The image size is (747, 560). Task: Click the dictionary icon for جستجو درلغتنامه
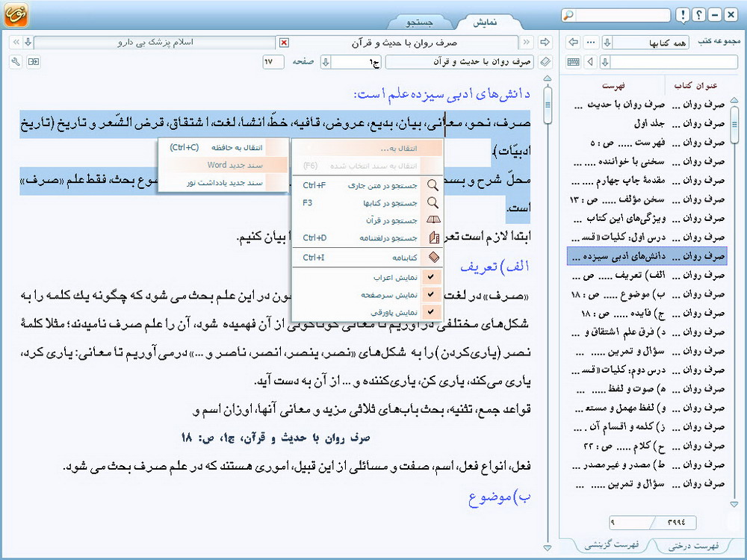pos(433,237)
